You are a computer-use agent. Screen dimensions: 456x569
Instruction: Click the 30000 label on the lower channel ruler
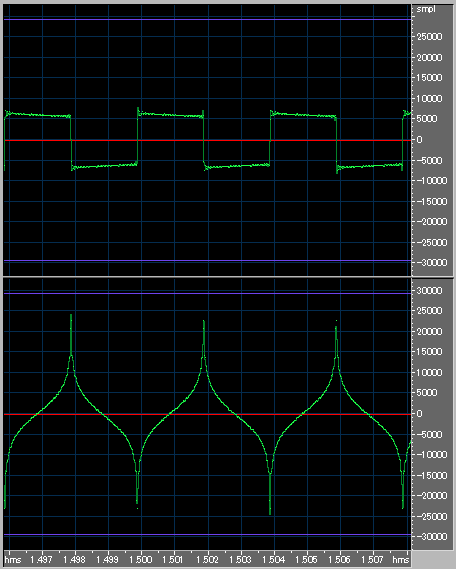(x=430, y=290)
